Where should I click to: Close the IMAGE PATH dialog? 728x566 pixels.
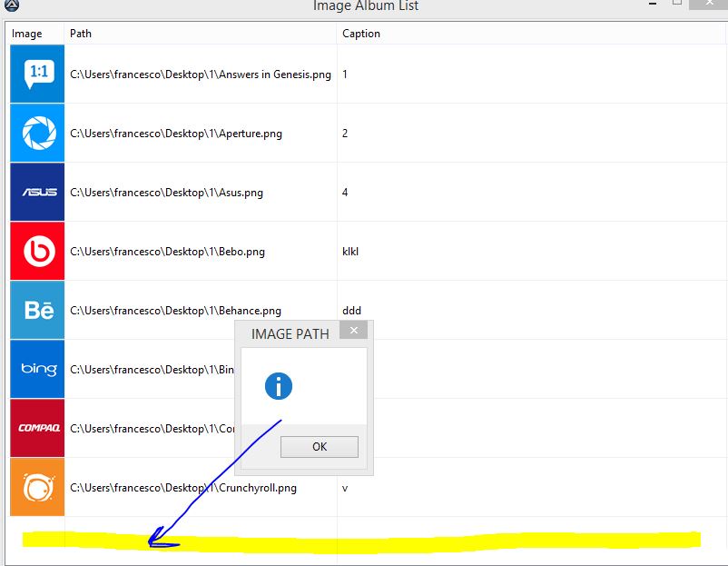click(354, 330)
